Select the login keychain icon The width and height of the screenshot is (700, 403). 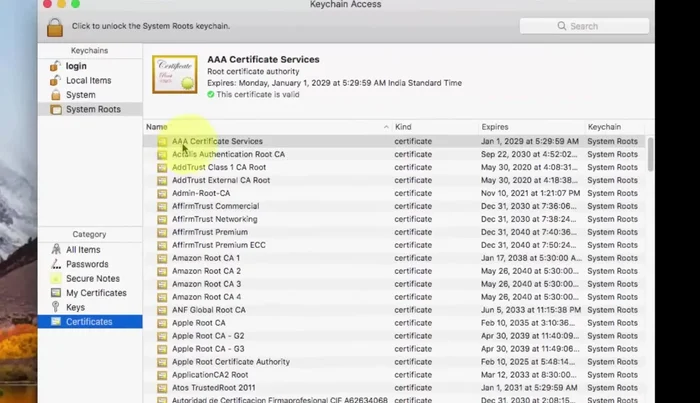pyautogui.click(x=55, y=66)
